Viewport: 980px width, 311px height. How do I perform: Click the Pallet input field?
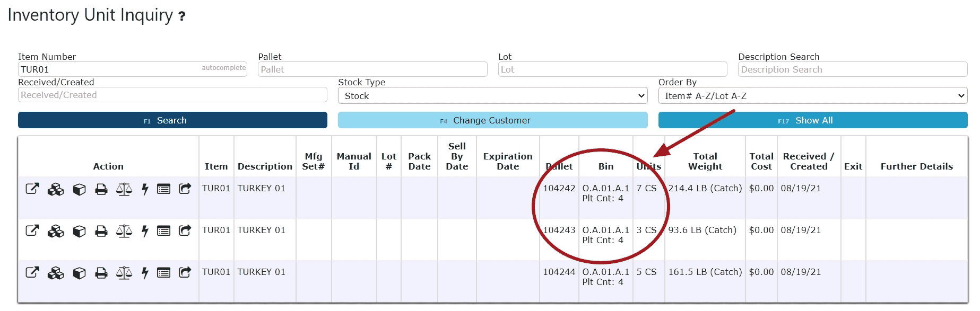pyautogui.click(x=372, y=69)
